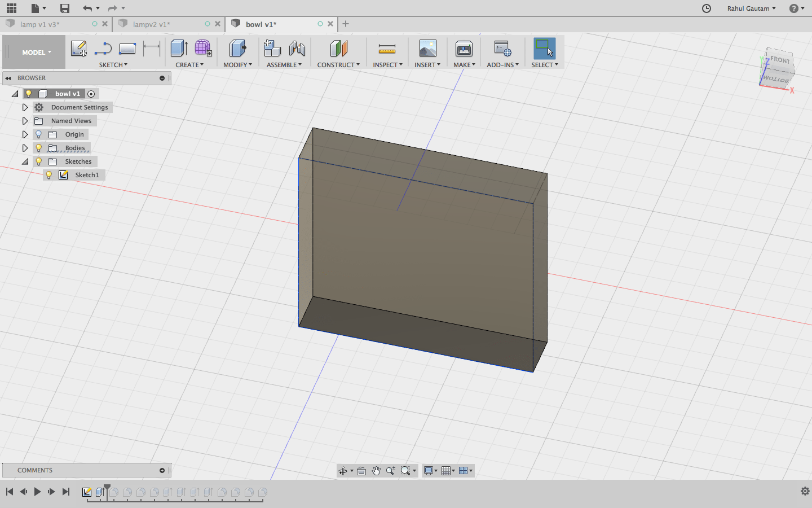
Task: Open the Viewports layout dropdown
Action: (x=466, y=471)
